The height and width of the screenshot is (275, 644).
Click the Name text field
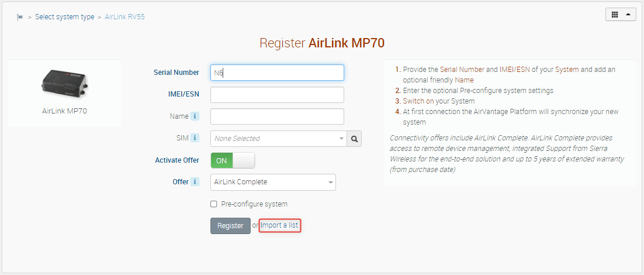click(x=277, y=116)
